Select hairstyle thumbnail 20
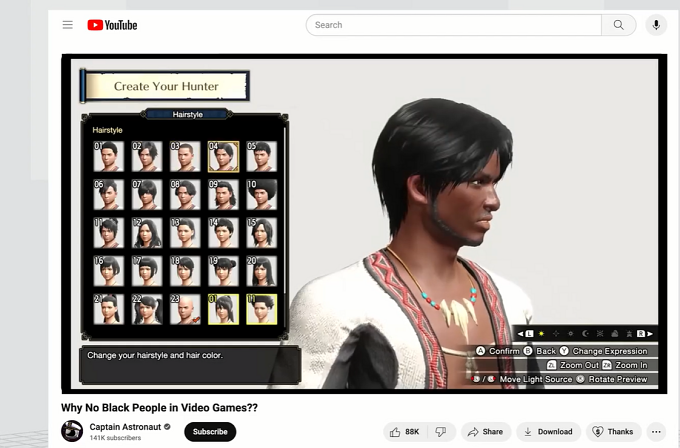The width and height of the screenshot is (680, 448). 262,271
